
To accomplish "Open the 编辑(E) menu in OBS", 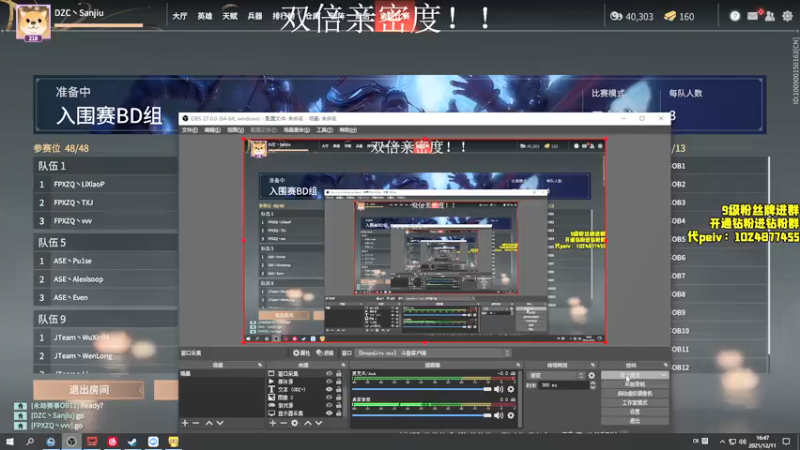I will (212, 130).
